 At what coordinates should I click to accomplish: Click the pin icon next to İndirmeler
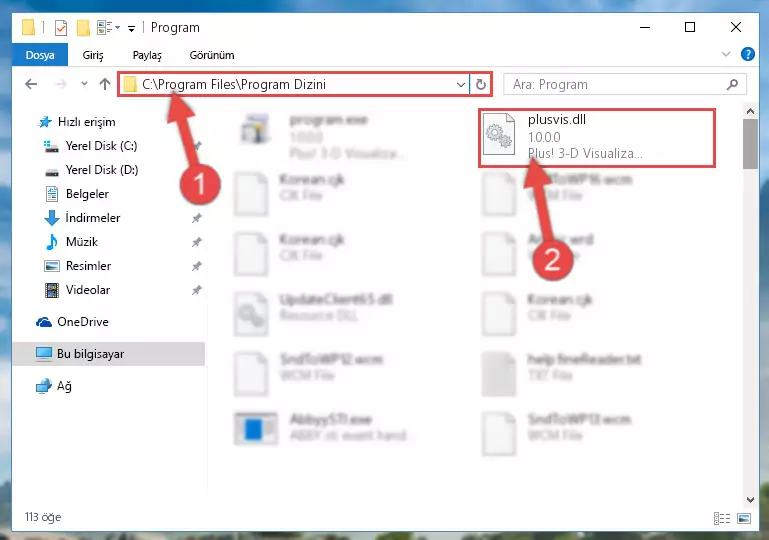(196, 218)
